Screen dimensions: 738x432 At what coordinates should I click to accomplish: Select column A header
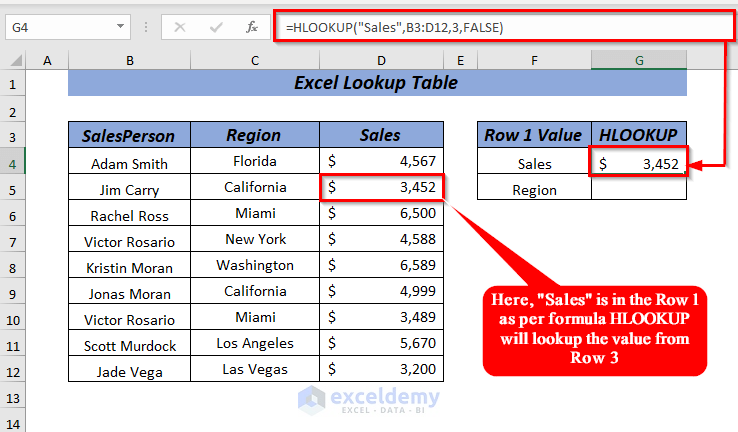point(47,61)
